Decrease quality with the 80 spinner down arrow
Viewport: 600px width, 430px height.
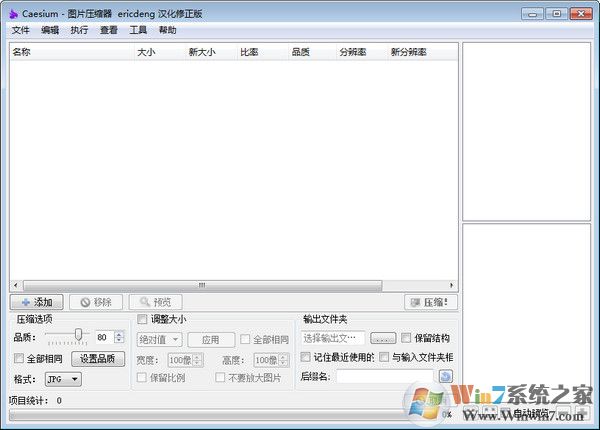(119, 340)
